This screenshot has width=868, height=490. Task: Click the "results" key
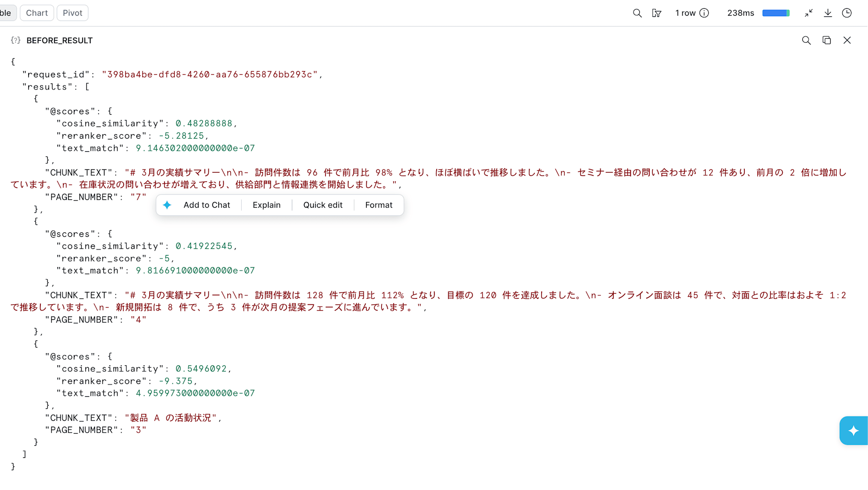pyautogui.click(x=47, y=87)
